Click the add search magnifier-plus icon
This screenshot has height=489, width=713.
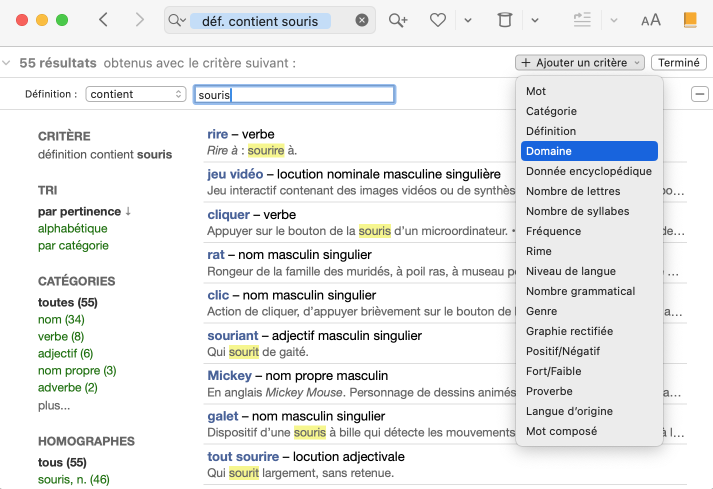(398, 20)
